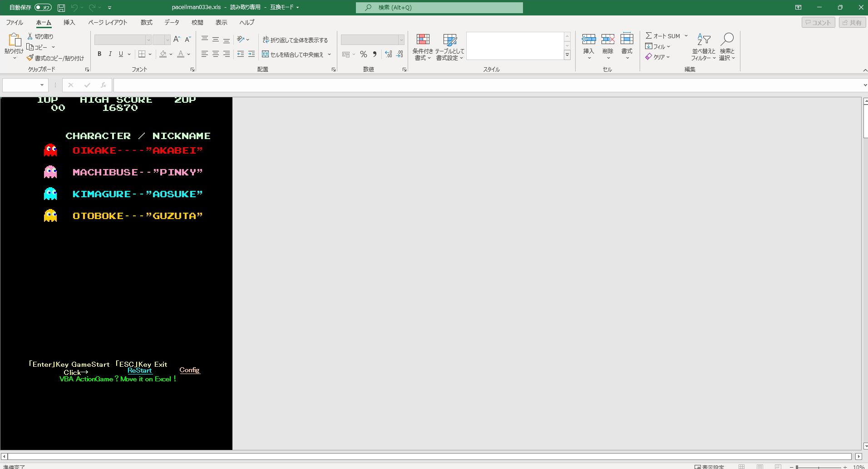Open the borders dropdown arrow
Viewport: 868px width, 469px height.
pos(149,54)
